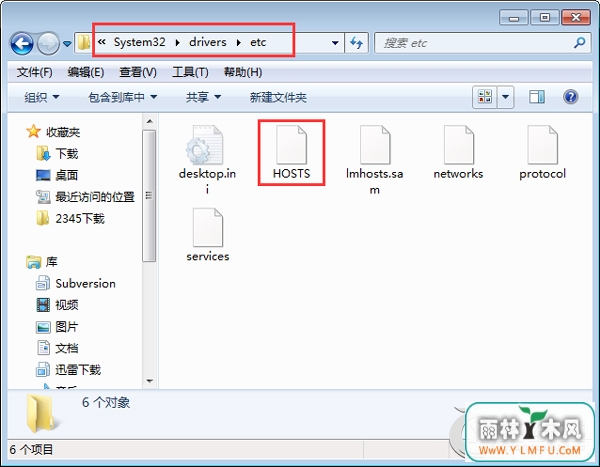
Task: Click the navigation pane scrollbar thumb
Action: point(149,196)
